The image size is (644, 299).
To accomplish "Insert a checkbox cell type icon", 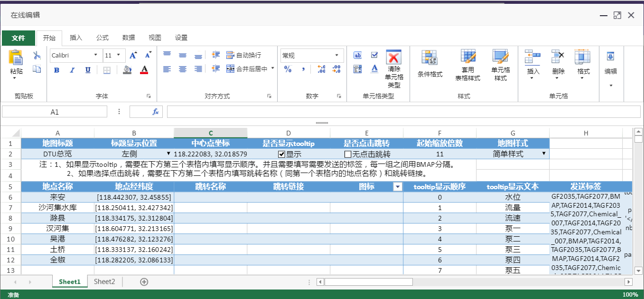I will click(x=374, y=55).
